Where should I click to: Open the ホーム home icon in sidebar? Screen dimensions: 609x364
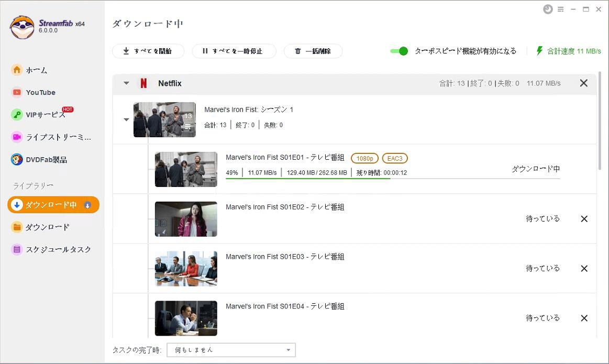point(17,70)
